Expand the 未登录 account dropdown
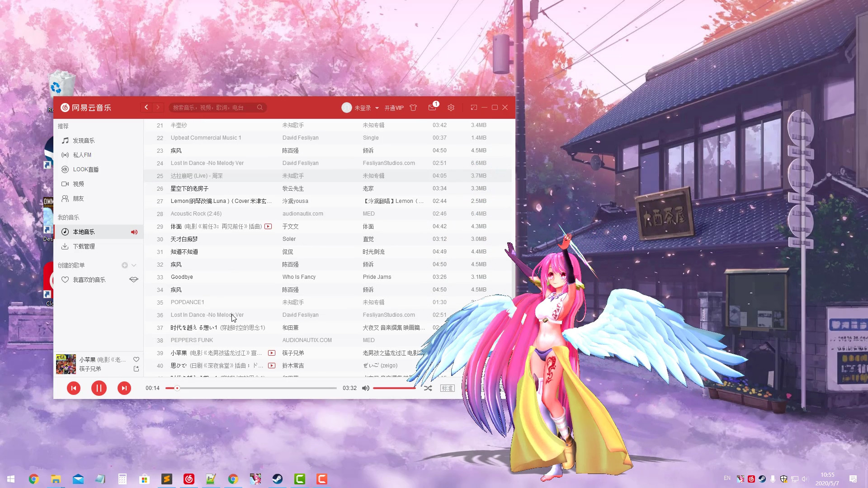The image size is (868, 488). 377,108
